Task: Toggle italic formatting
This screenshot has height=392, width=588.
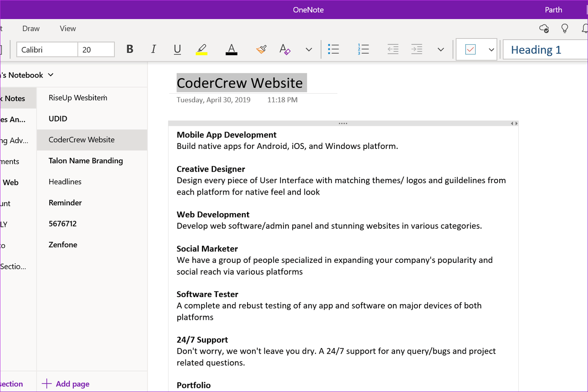Action: 153,49
